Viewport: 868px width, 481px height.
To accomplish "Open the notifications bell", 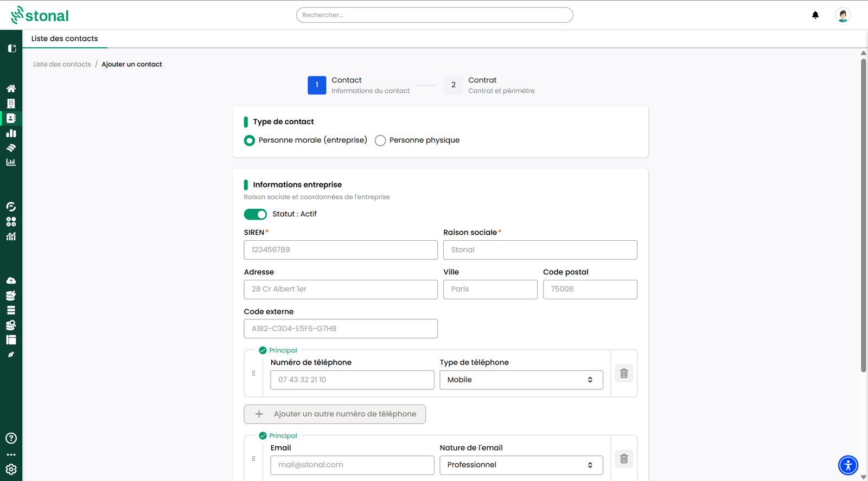I will pyautogui.click(x=815, y=15).
